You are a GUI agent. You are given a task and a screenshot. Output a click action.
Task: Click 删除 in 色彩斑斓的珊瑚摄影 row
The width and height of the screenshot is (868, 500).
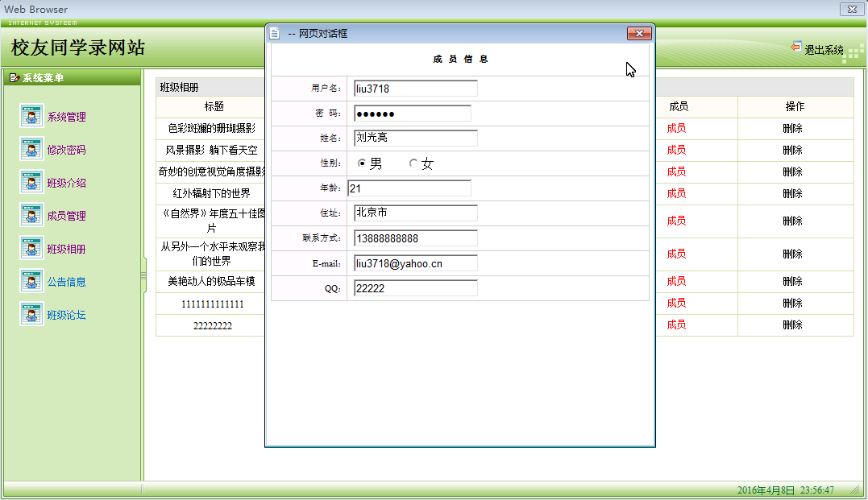[793, 128]
